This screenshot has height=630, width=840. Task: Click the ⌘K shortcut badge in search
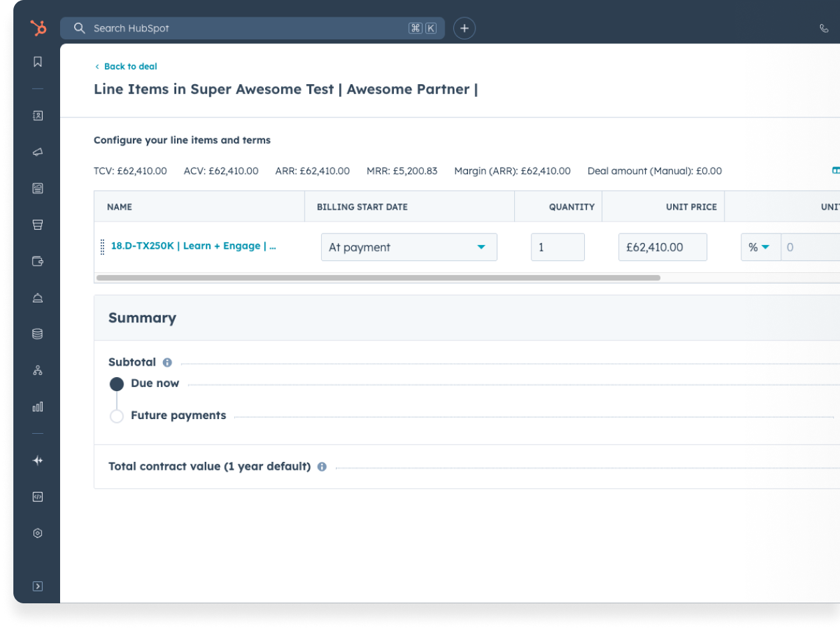[423, 28]
